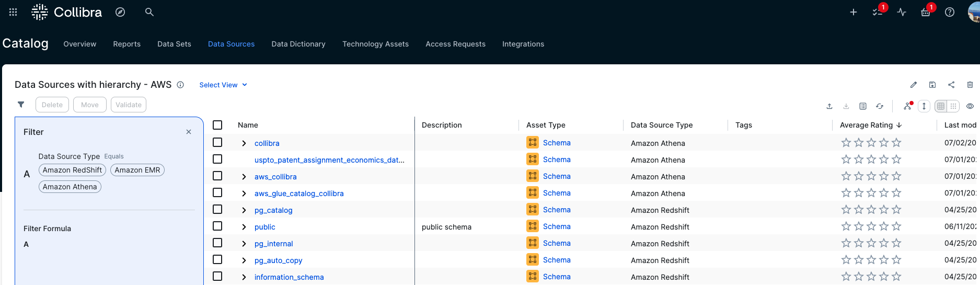Open the uspto_patent_assignment_economics link
Image resolution: width=980 pixels, height=285 pixels.
[329, 160]
